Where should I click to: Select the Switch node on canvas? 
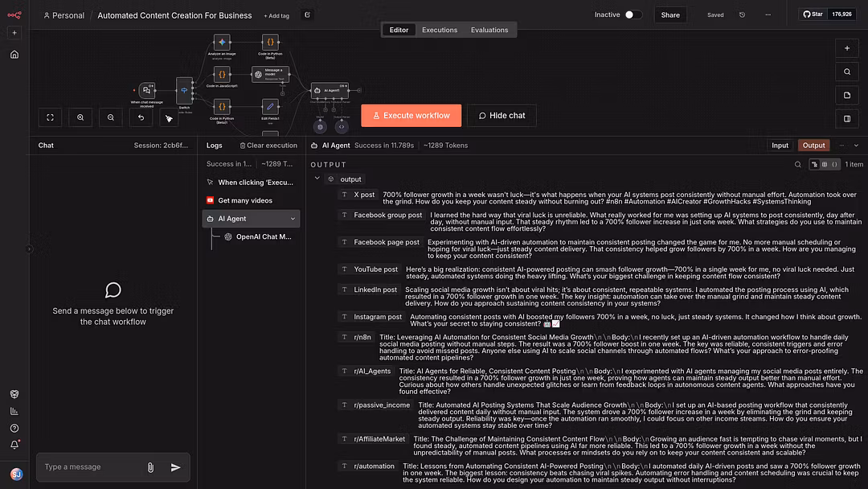[184, 91]
